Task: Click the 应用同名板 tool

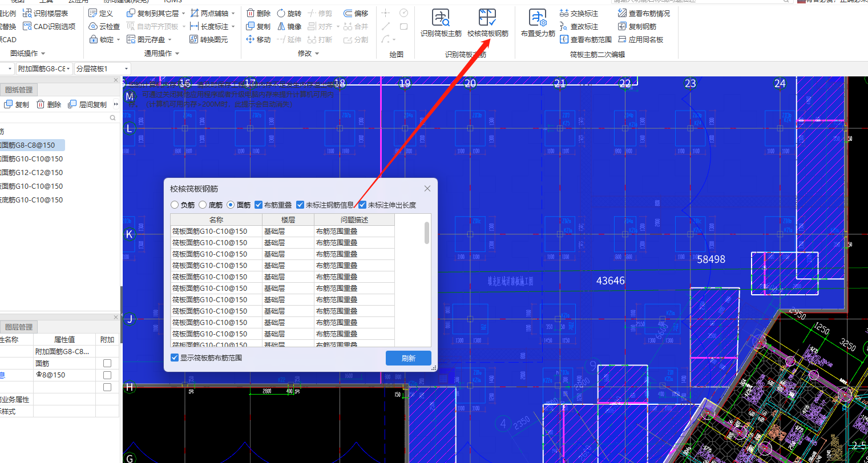Action: (640, 39)
